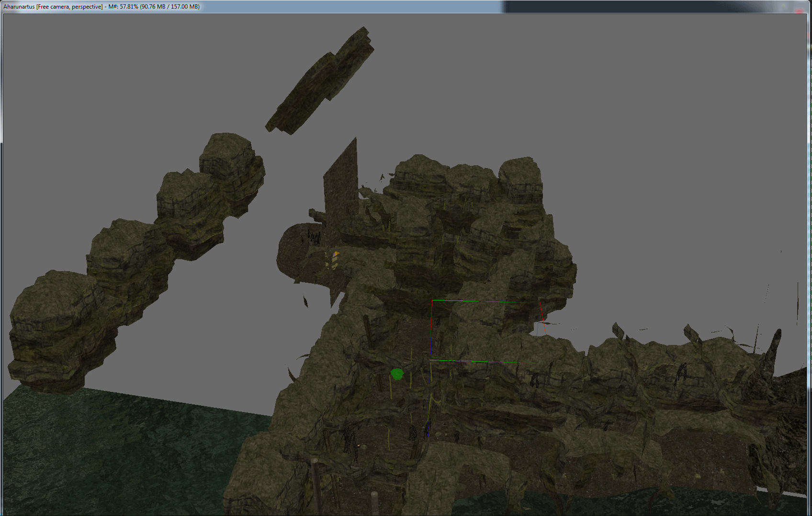Click the Aharunartus window title bar text

pyautogui.click(x=53, y=7)
